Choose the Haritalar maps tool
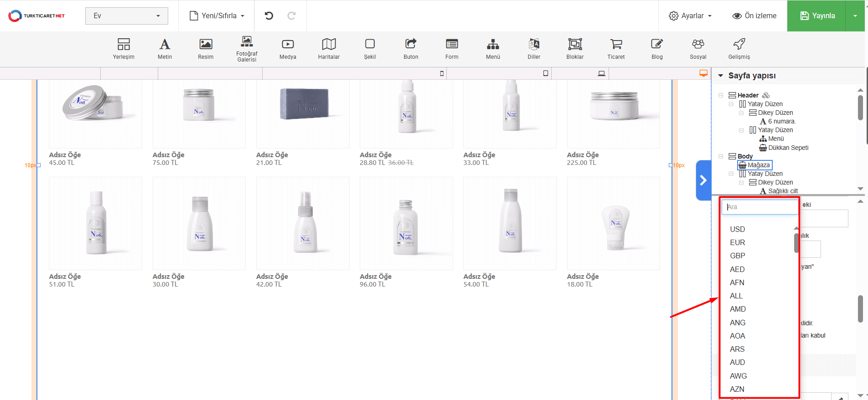Viewport: 868px width, 400px height. tap(329, 49)
